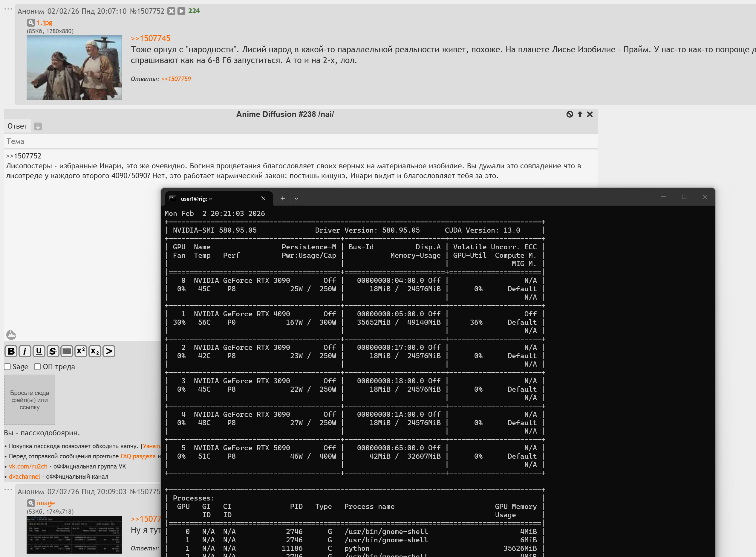Toggle play icon next to post №1507752
756x557 pixels.
[181, 11]
